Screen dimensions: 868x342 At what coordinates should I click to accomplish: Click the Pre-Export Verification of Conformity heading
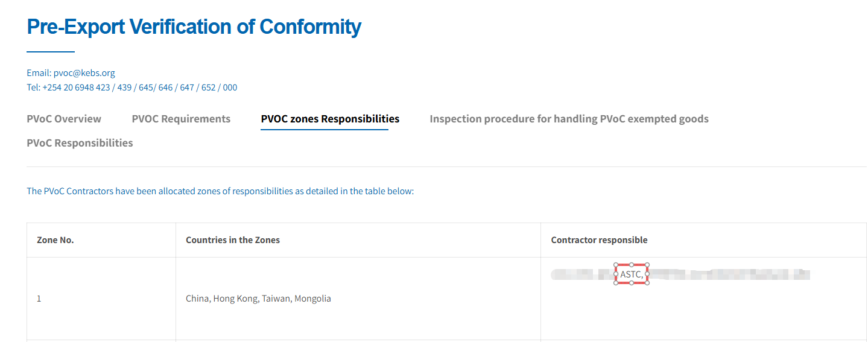[194, 27]
